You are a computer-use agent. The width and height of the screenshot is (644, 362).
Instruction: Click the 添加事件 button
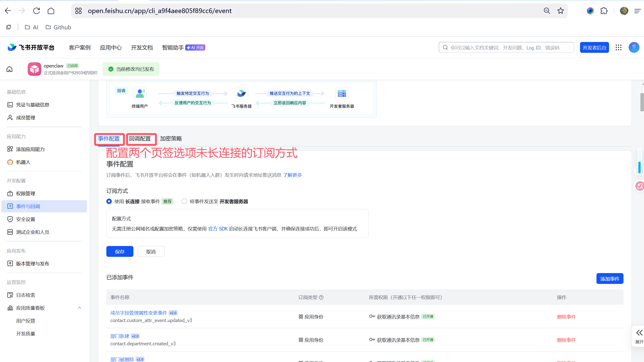click(610, 279)
